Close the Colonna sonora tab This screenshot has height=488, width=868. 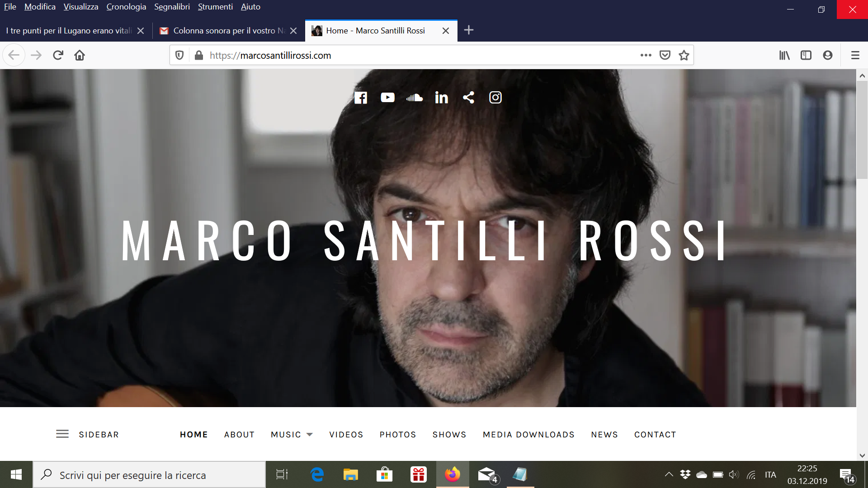pos(293,31)
